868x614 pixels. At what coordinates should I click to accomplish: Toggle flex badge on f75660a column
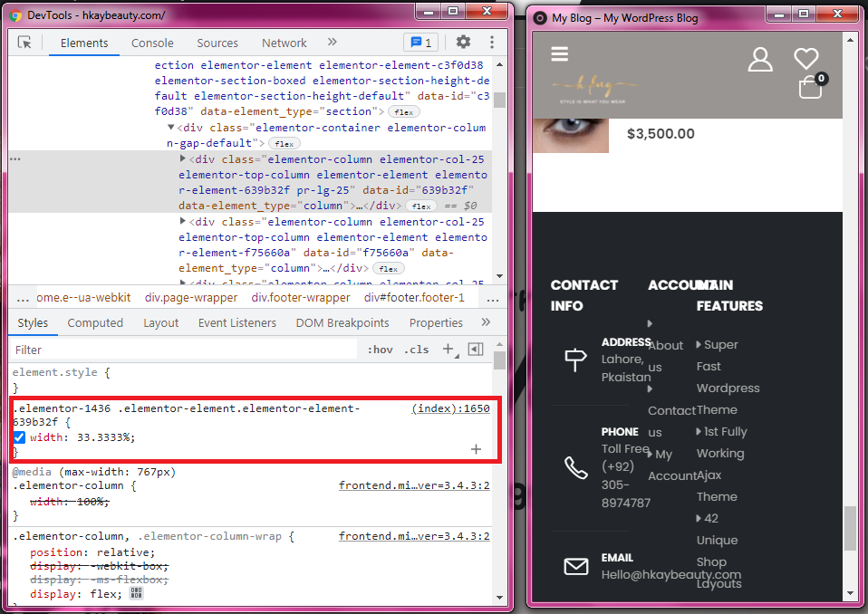(x=389, y=269)
